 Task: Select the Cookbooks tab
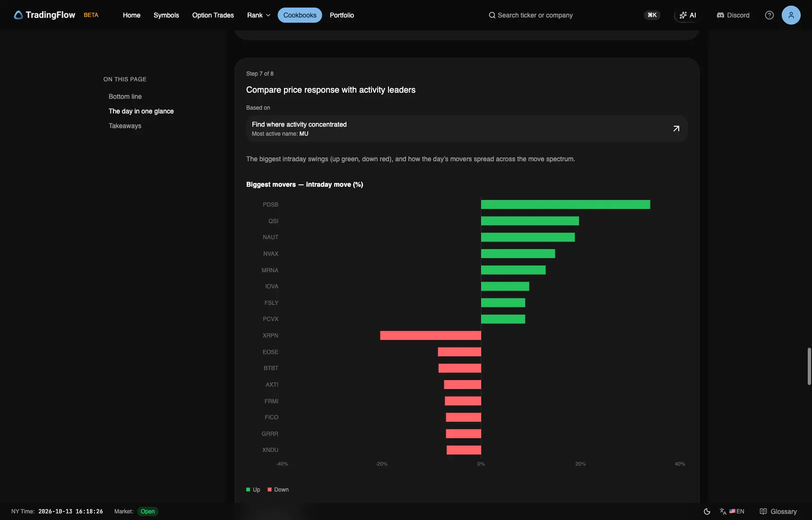tap(300, 15)
